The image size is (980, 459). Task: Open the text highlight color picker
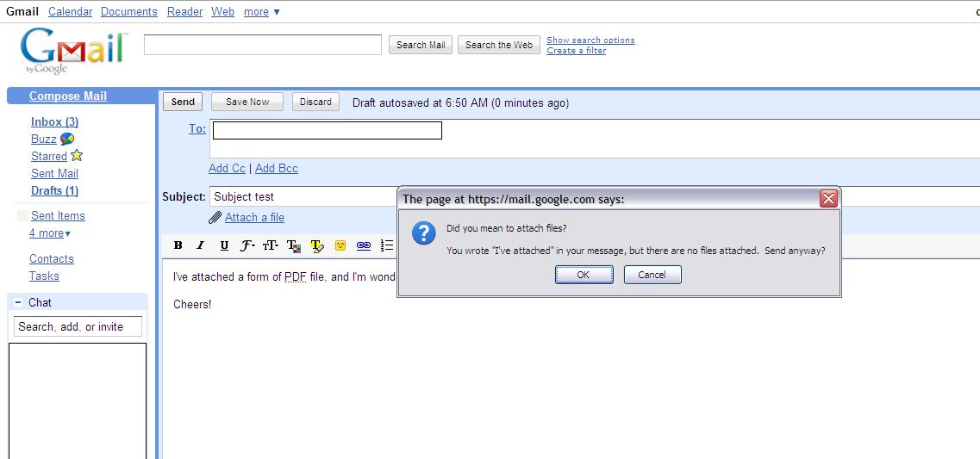click(317, 246)
